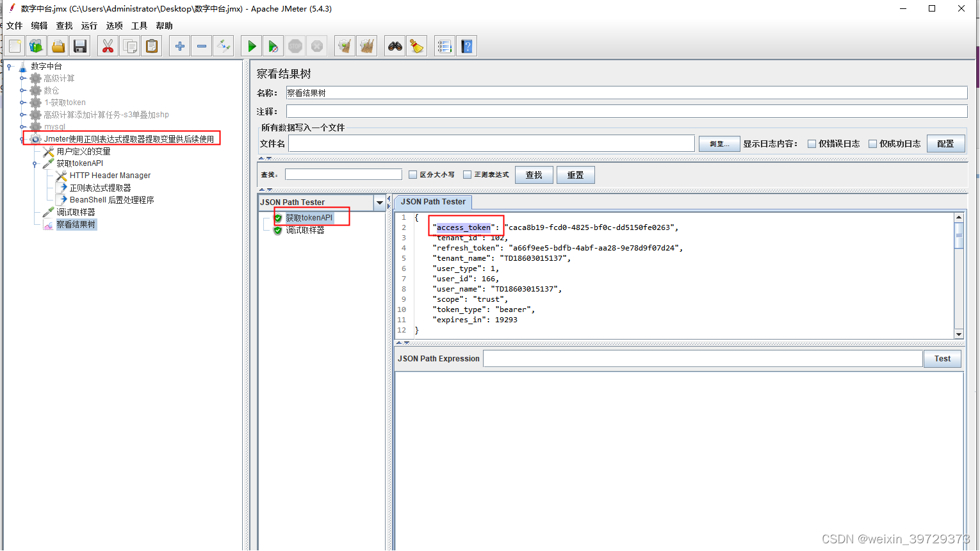The width and height of the screenshot is (980, 551).
Task: Click the 注释 comment input field
Action: pyautogui.click(x=626, y=111)
